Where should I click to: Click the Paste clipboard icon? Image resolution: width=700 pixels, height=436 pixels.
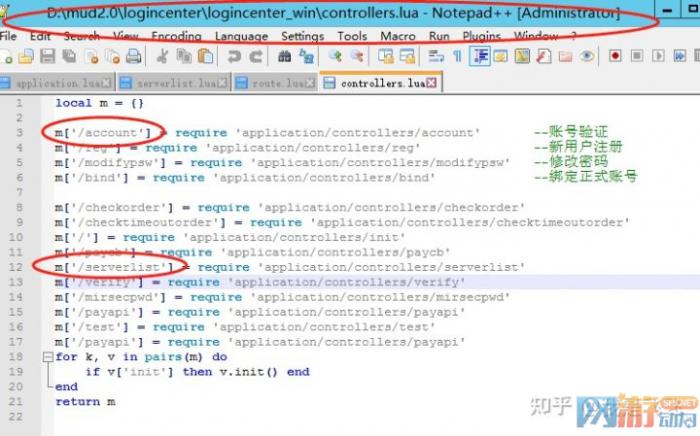pyautogui.click(x=204, y=57)
